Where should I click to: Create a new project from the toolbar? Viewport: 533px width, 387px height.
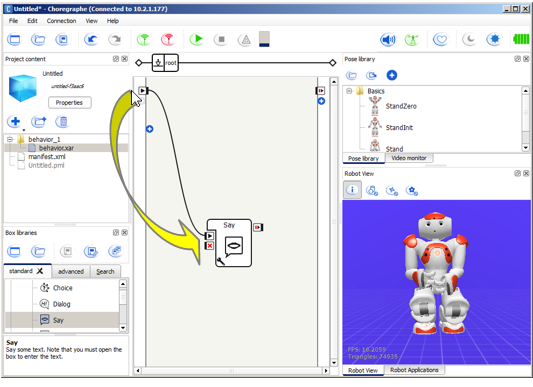tap(14, 39)
